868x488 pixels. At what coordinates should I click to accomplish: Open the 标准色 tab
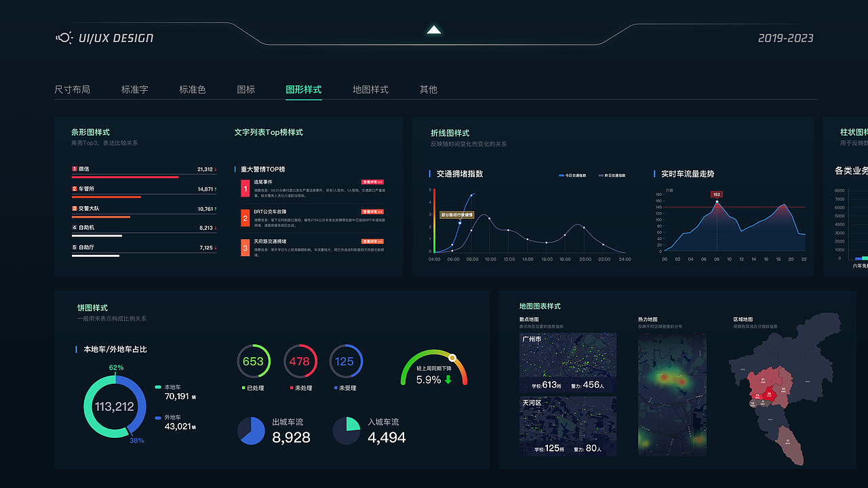pyautogui.click(x=193, y=89)
